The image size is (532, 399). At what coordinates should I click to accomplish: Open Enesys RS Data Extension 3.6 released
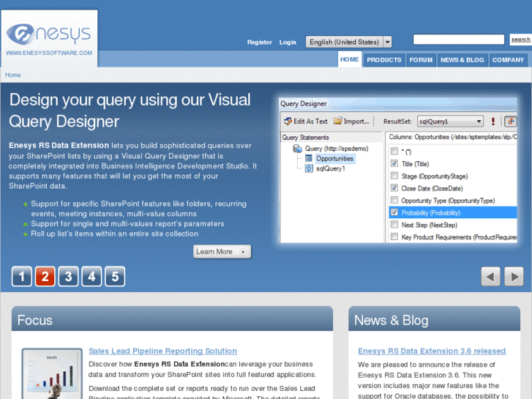(x=432, y=351)
